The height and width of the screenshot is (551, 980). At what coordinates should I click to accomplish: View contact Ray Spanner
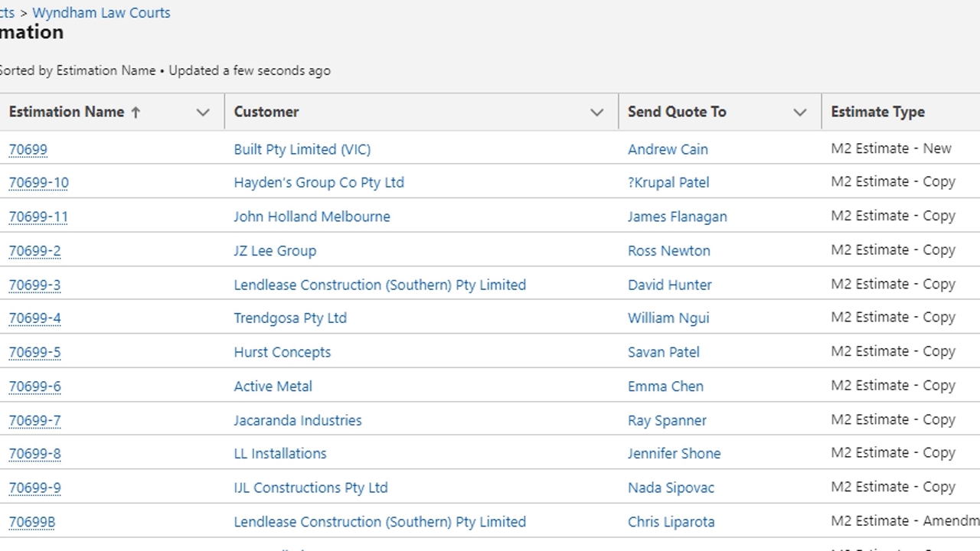pos(667,421)
